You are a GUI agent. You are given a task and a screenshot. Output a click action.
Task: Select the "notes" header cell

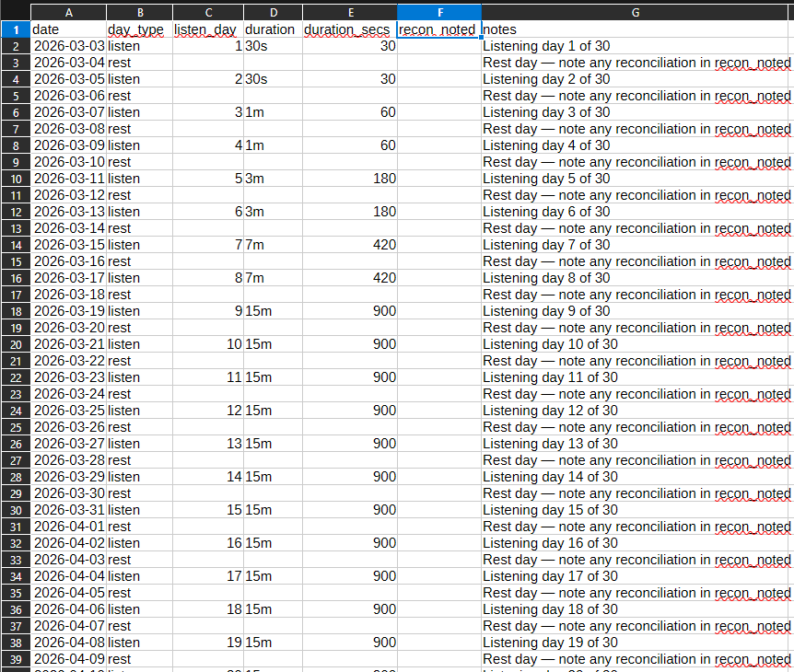point(636,29)
